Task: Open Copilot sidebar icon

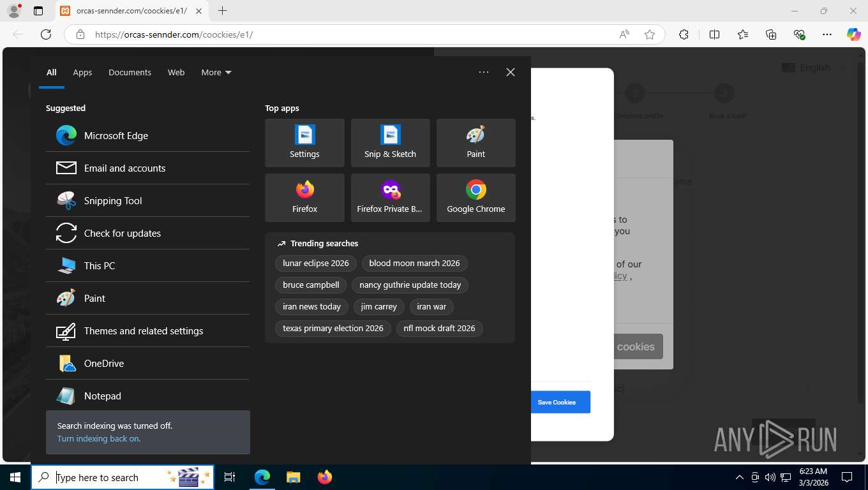Action: [853, 34]
